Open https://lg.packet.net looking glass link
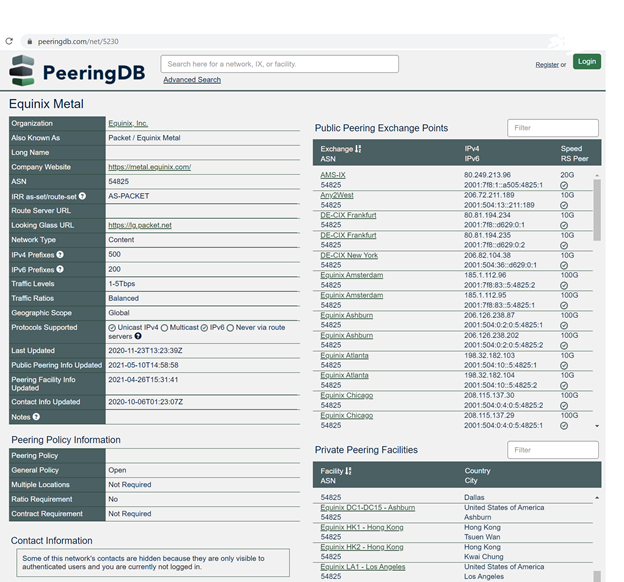 pyautogui.click(x=140, y=225)
